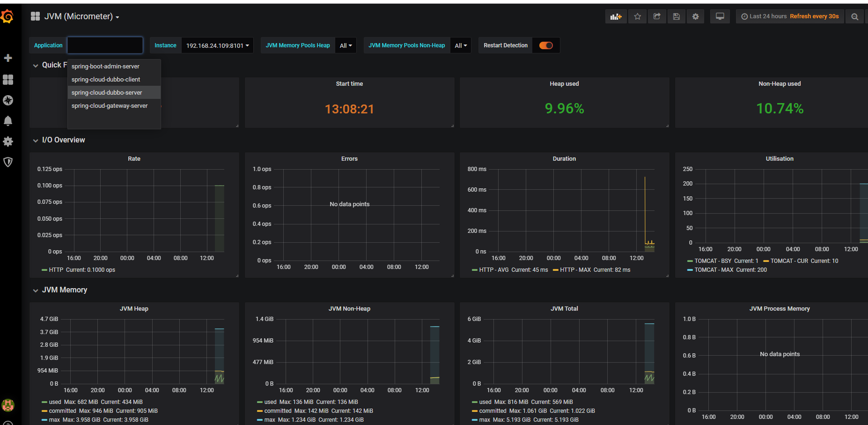The image size is (868, 425).
Task: Open the Errors panel title menu
Action: pyautogui.click(x=349, y=159)
